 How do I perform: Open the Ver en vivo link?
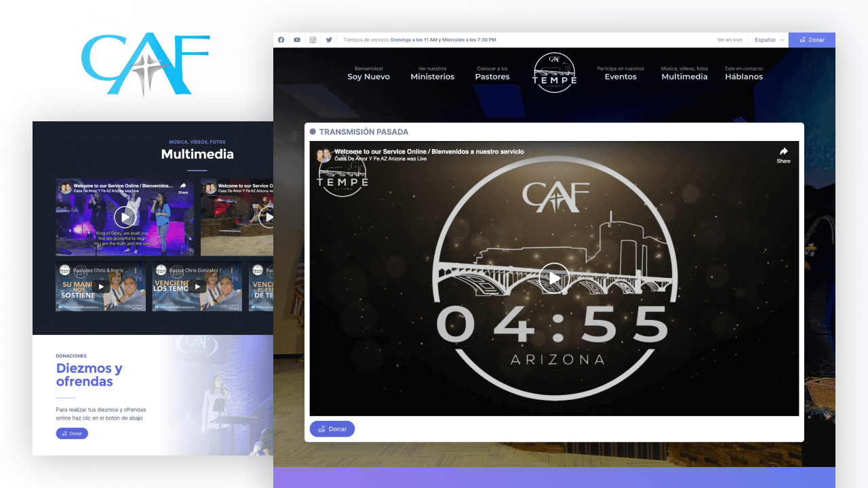730,39
